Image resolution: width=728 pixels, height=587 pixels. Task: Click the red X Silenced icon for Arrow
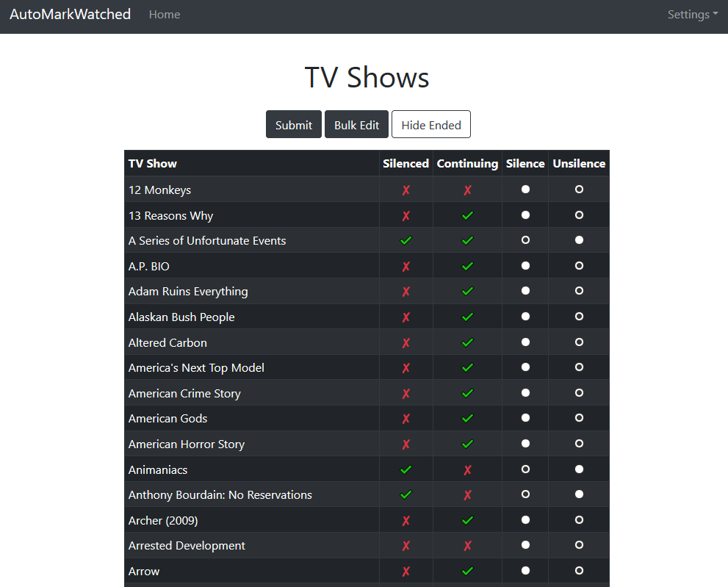406,572
